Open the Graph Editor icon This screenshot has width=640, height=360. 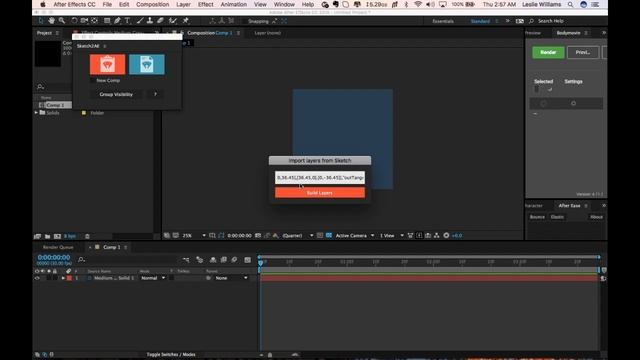247,260
